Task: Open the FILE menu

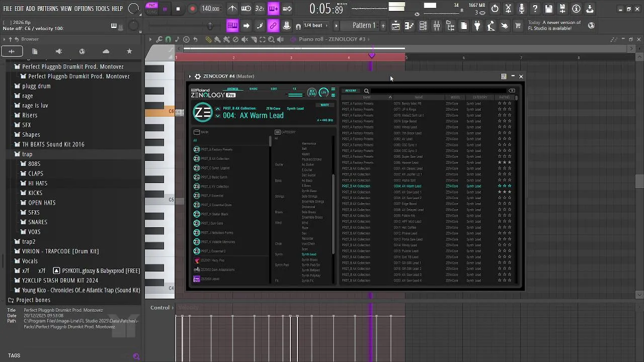Action: 8,9
